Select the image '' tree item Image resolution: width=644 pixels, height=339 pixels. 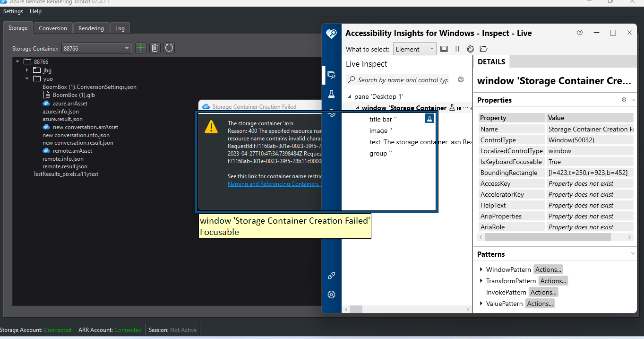[381, 130]
